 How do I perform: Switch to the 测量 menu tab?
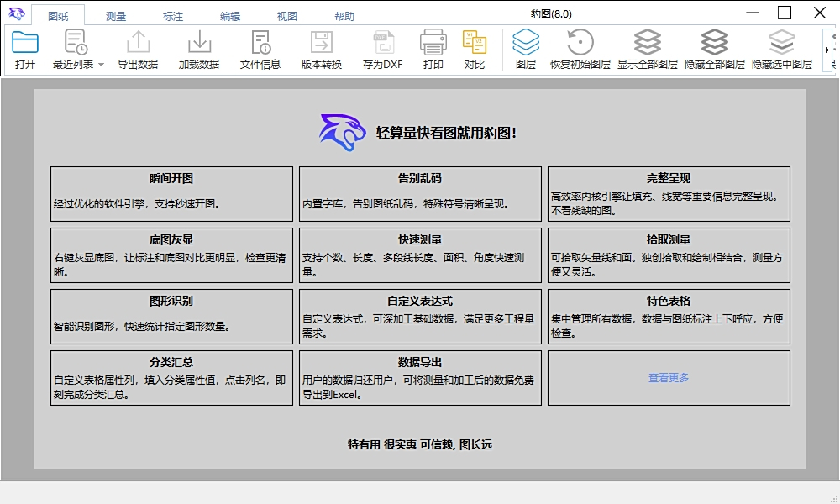(x=115, y=14)
